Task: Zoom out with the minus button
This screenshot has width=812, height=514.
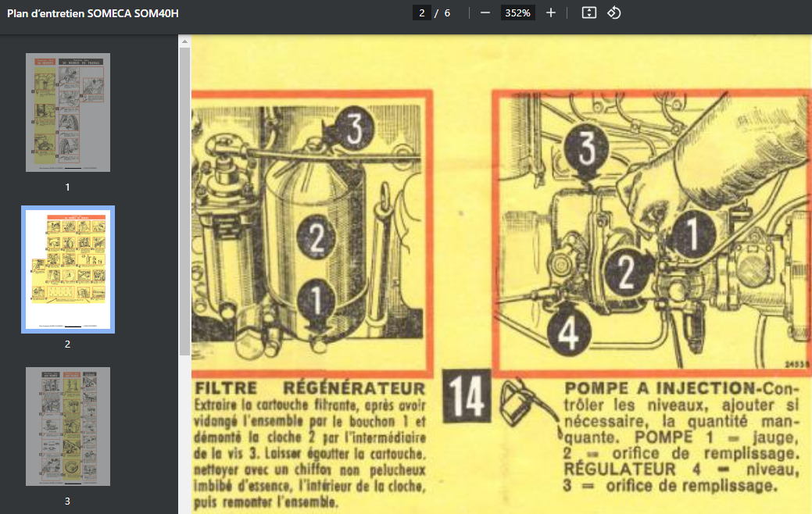Action: tap(485, 13)
